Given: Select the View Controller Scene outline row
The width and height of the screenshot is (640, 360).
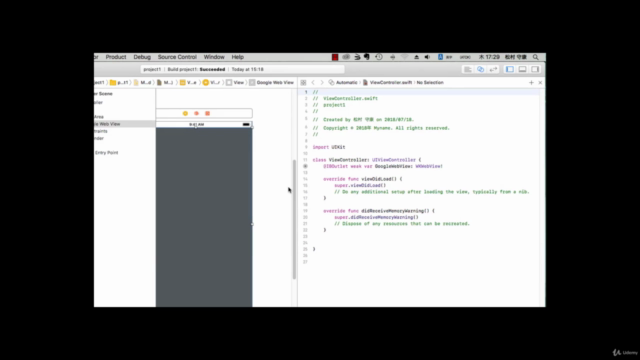Looking at the screenshot, I should [124, 94].
